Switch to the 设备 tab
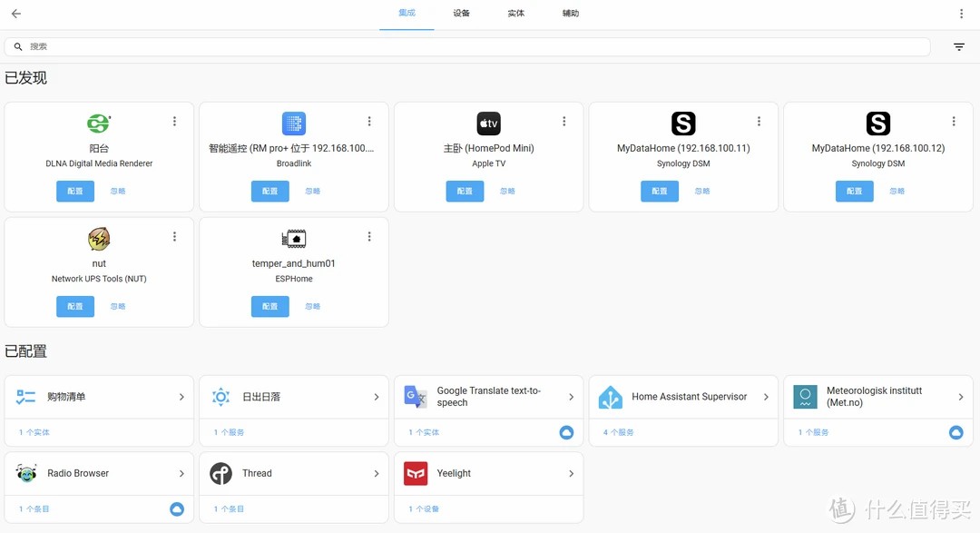This screenshot has height=533, width=980. point(461,14)
